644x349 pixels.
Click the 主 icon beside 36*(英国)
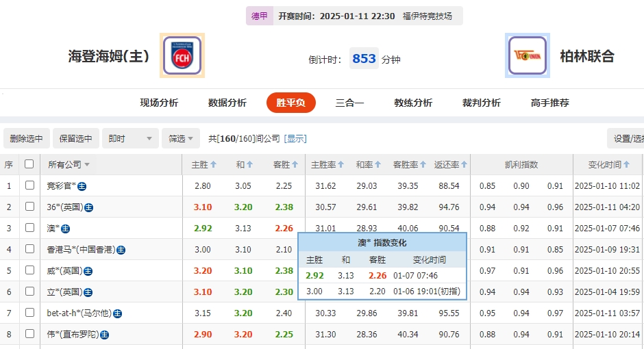coord(89,207)
